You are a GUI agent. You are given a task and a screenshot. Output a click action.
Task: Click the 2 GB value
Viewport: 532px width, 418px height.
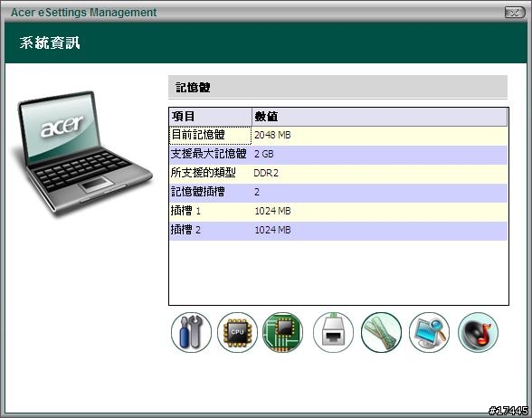point(264,154)
